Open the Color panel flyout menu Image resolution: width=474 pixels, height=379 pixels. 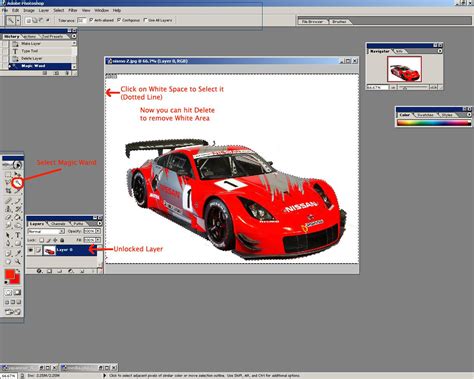pyautogui.click(x=469, y=114)
